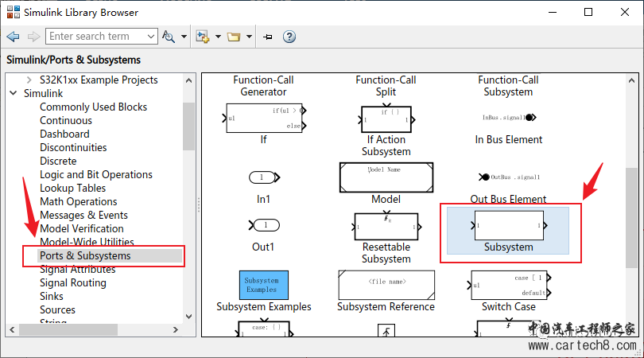This screenshot has width=644, height=358.
Task: Select the In1 inport block
Action: point(265,177)
